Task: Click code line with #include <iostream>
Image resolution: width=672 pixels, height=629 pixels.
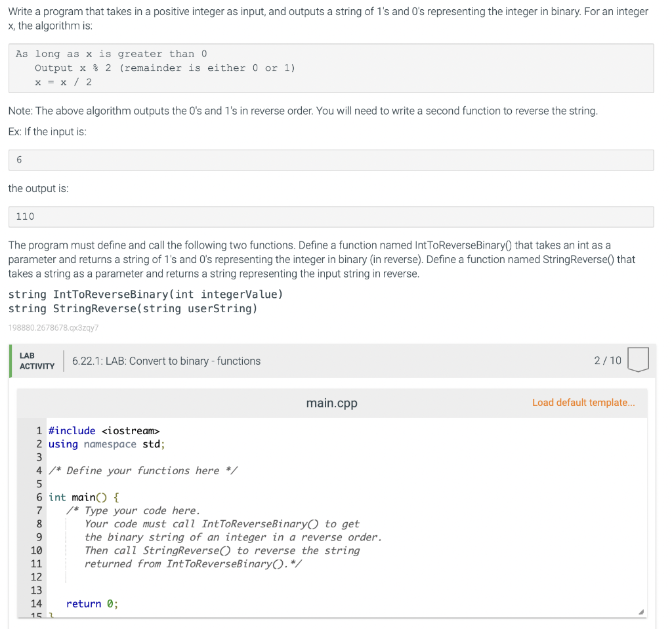Action: pos(104,431)
